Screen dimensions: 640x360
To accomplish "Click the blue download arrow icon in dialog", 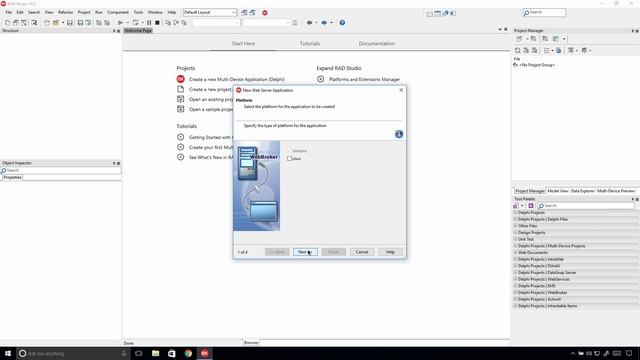I will click(x=399, y=134).
